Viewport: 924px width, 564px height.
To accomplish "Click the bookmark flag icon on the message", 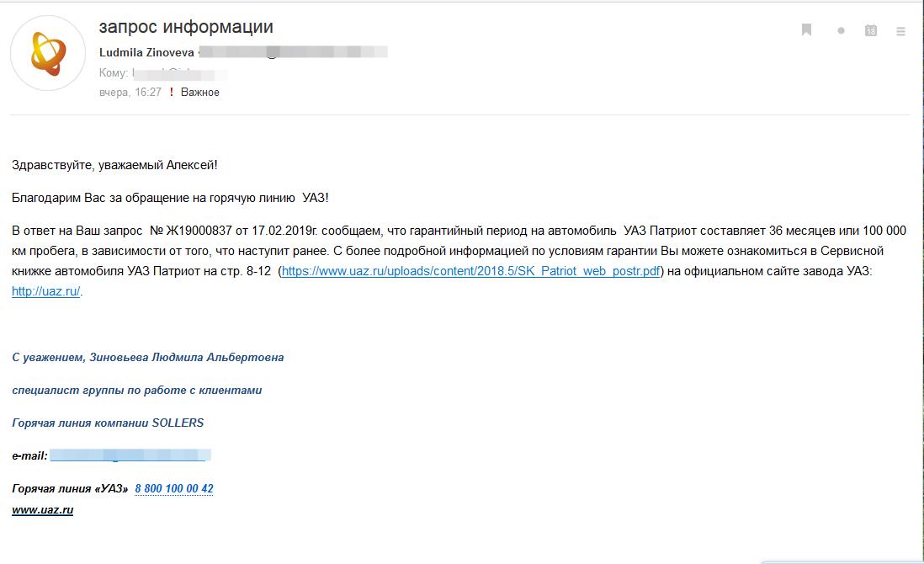I will coord(807,30).
